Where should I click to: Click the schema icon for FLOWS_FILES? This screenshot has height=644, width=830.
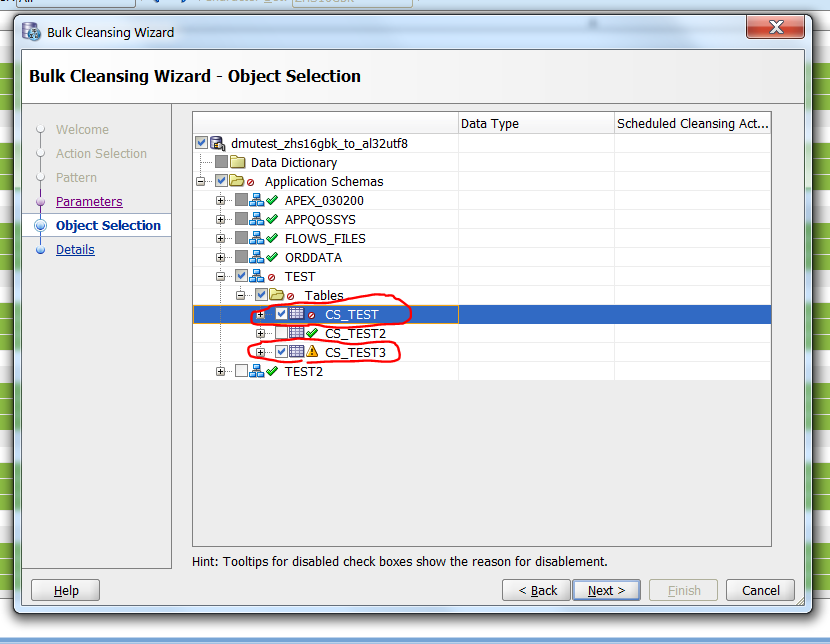pos(257,238)
